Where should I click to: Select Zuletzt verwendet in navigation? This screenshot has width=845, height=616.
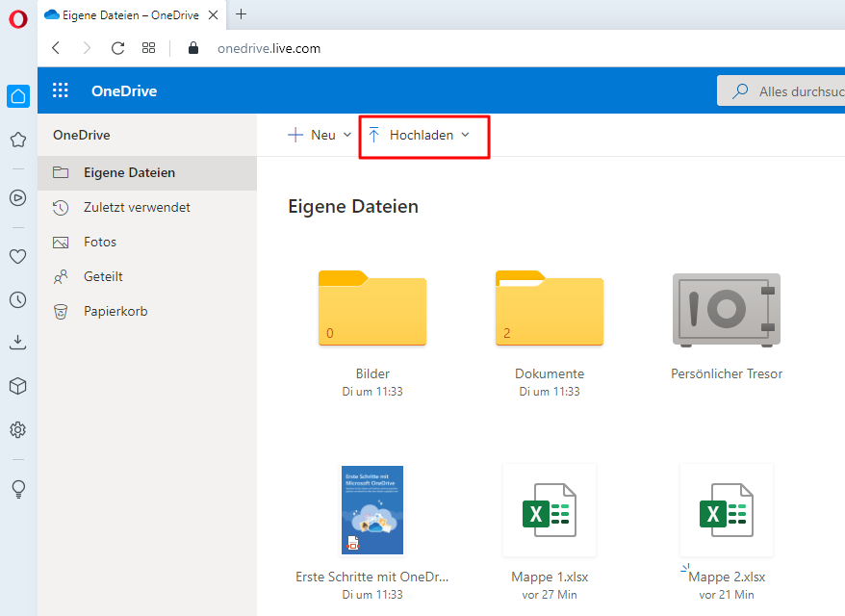[136, 207]
